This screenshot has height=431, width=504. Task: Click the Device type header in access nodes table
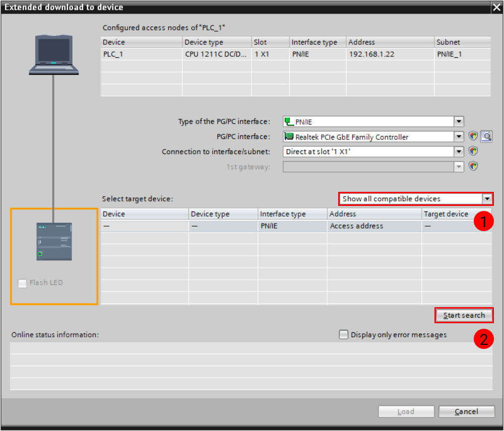217,42
